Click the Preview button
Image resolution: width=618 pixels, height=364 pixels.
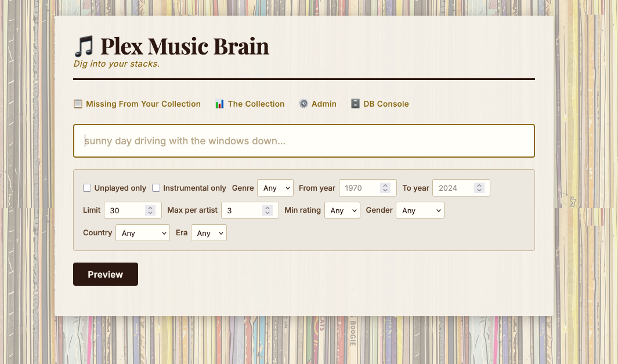[x=105, y=274]
